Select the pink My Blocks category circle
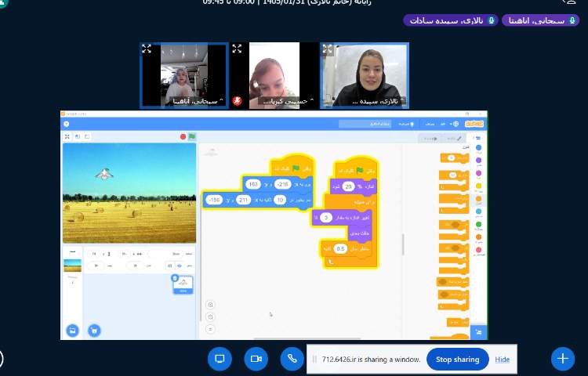The image size is (588, 376). click(478, 249)
